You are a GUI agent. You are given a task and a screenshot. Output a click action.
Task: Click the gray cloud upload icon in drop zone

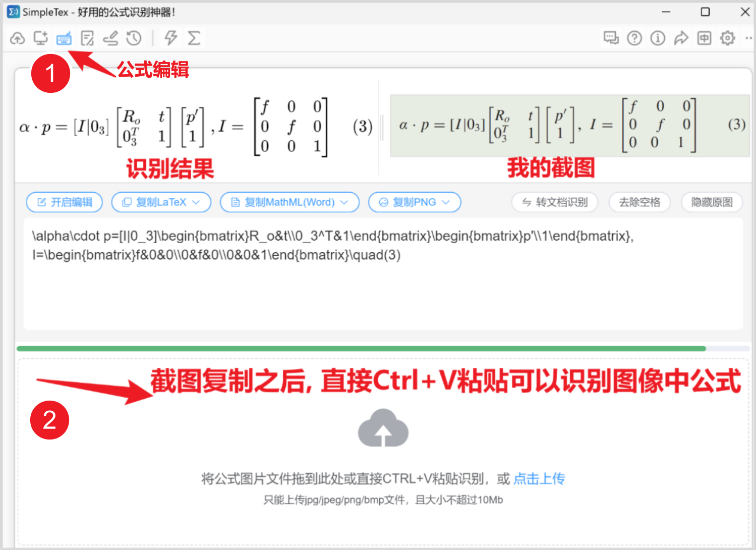(383, 428)
